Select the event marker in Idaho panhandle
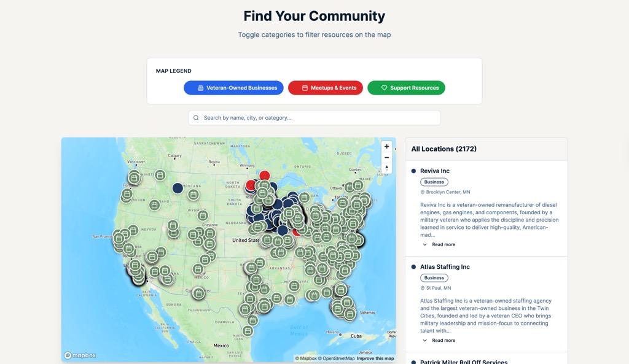 [x=160, y=175]
